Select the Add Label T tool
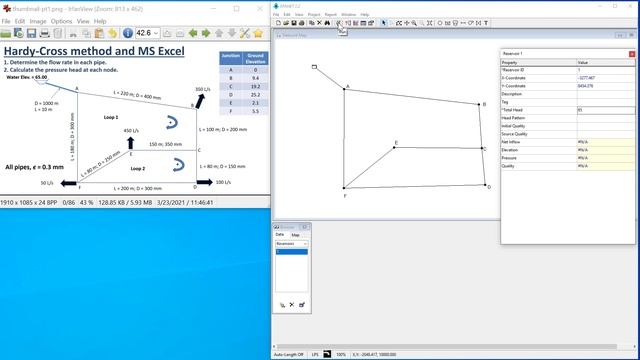Screen dimensions: 640x360 (486, 23)
